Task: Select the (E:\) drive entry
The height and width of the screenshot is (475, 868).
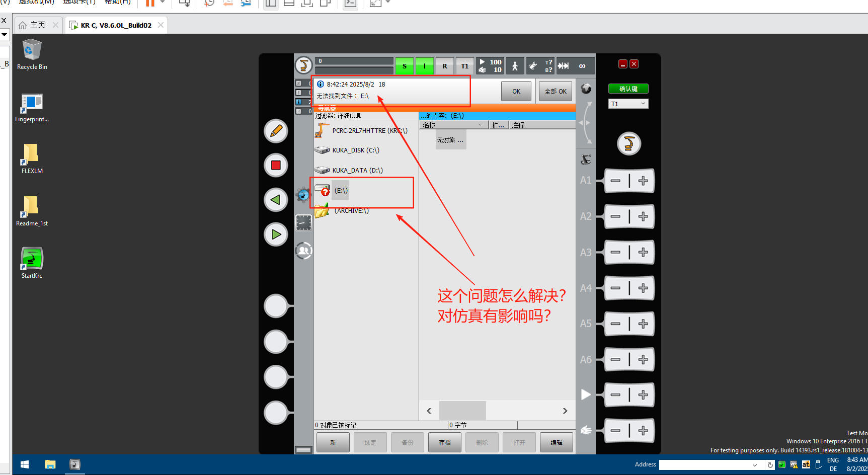Action: [340, 190]
